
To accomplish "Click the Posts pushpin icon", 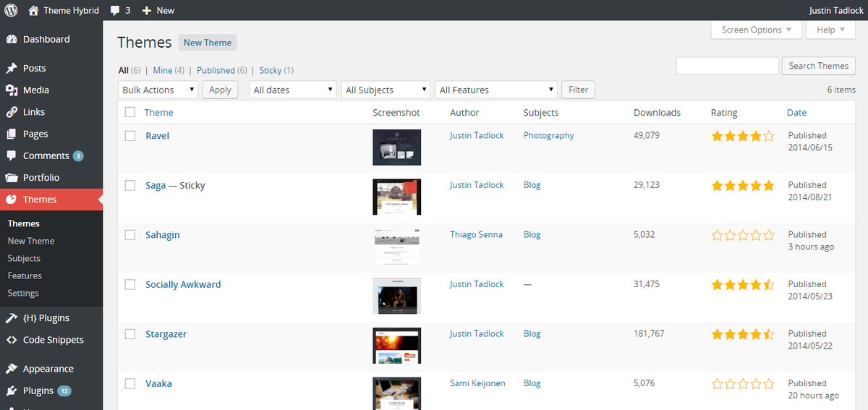I will 12,68.
